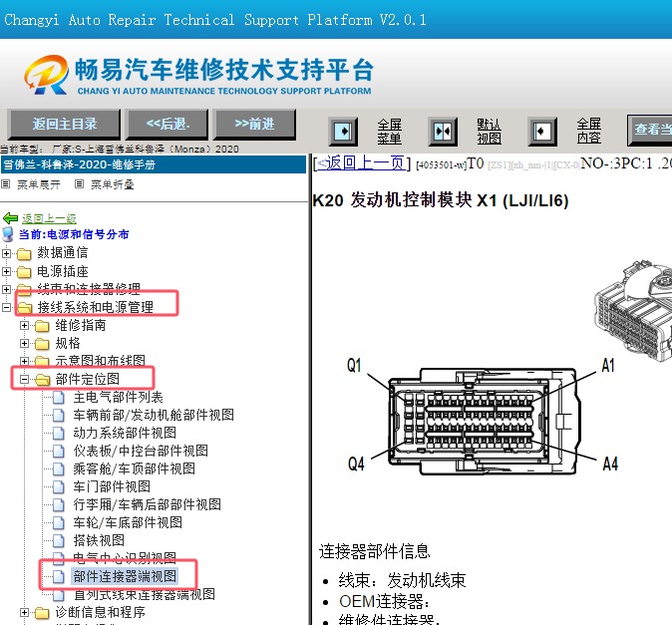
Task: Expand the 规格 tree node
Action: click(x=25, y=343)
